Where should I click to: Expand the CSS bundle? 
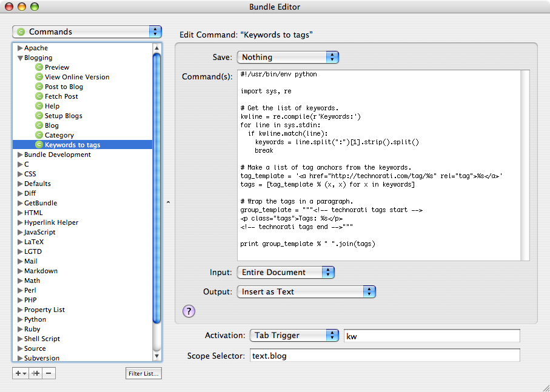tap(20, 174)
